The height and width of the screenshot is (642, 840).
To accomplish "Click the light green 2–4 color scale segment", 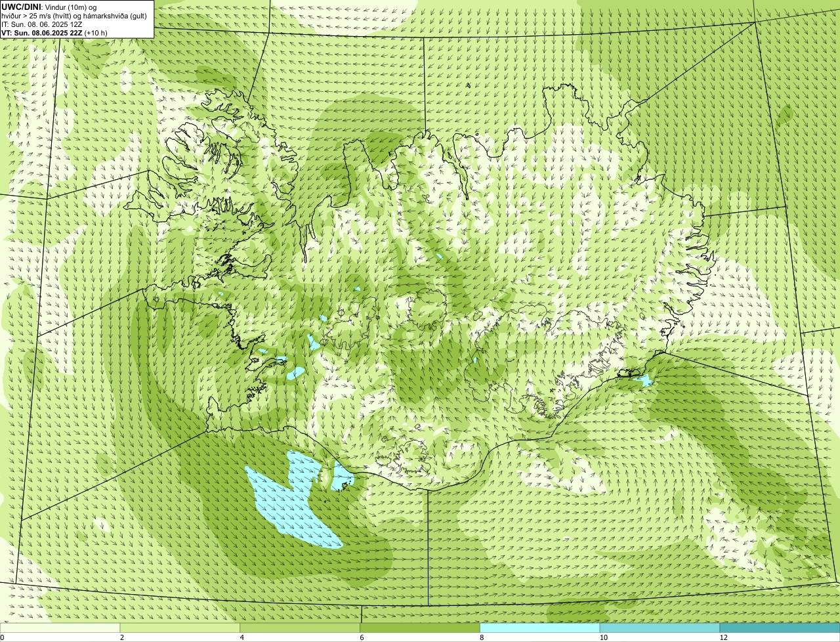I will pyautogui.click(x=180, y=628).
